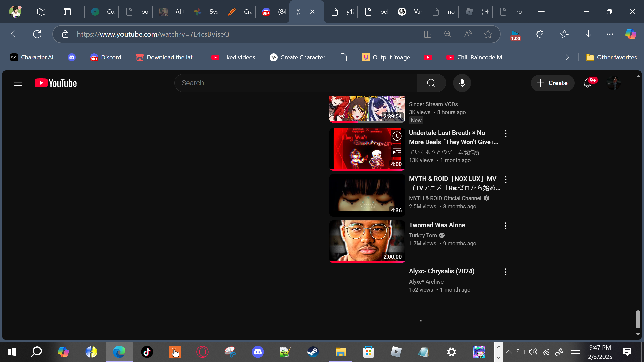This screenshot has width=644, height=362.
Task: Go to the YouTube home logo
Action: coord(56,83)
